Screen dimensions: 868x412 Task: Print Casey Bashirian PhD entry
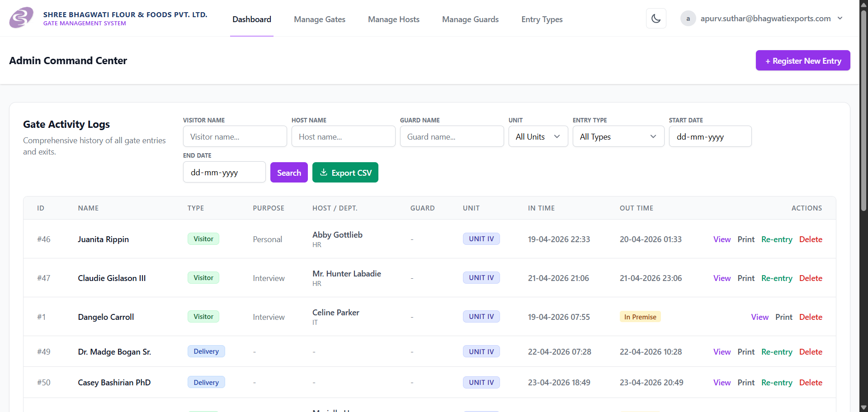(746, 383)
